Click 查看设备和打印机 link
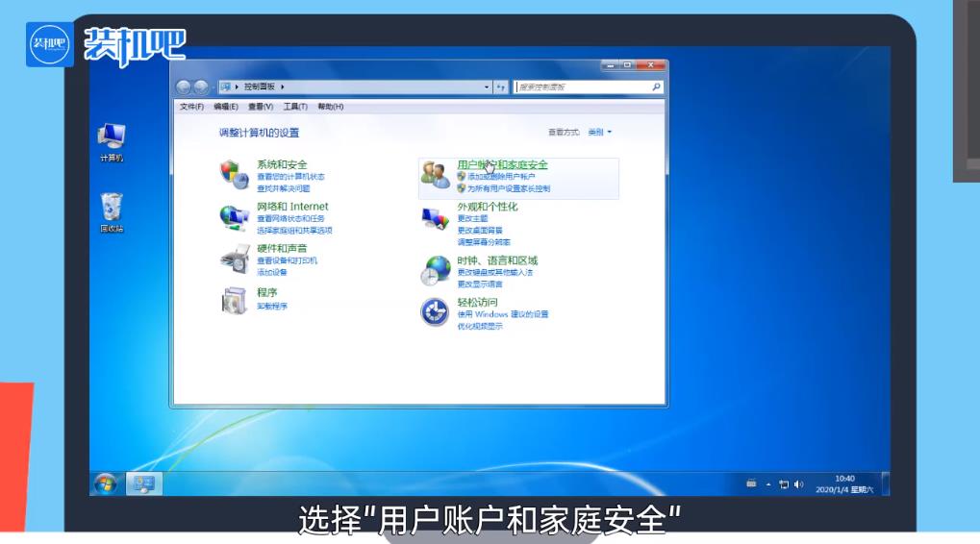The height and width of the screenshot is (544, 980). pyautogui.click(x=287, y=260)
